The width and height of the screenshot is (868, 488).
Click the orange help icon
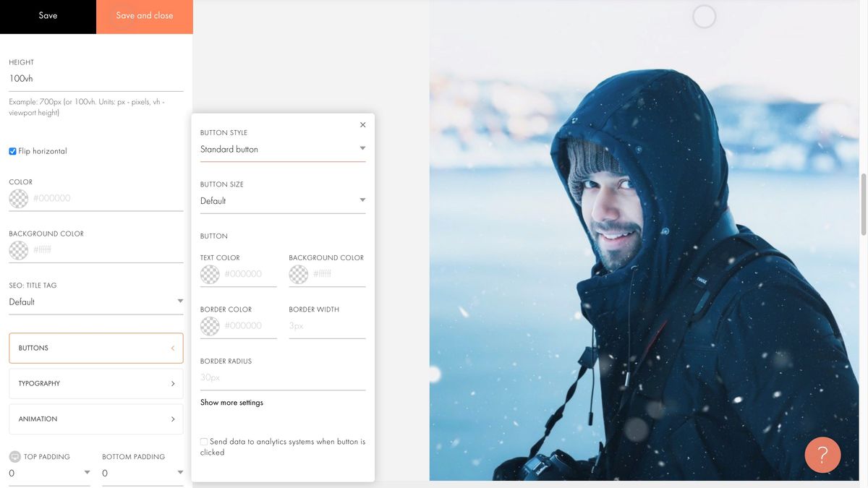822,455
